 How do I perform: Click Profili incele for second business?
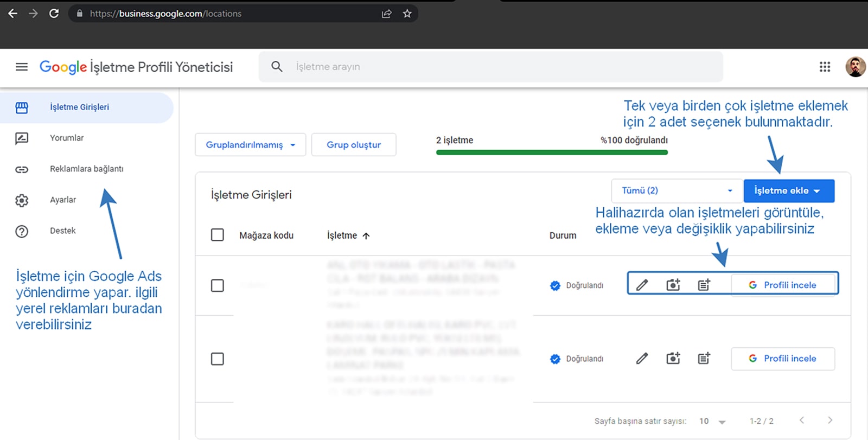[x=783, y=359]
